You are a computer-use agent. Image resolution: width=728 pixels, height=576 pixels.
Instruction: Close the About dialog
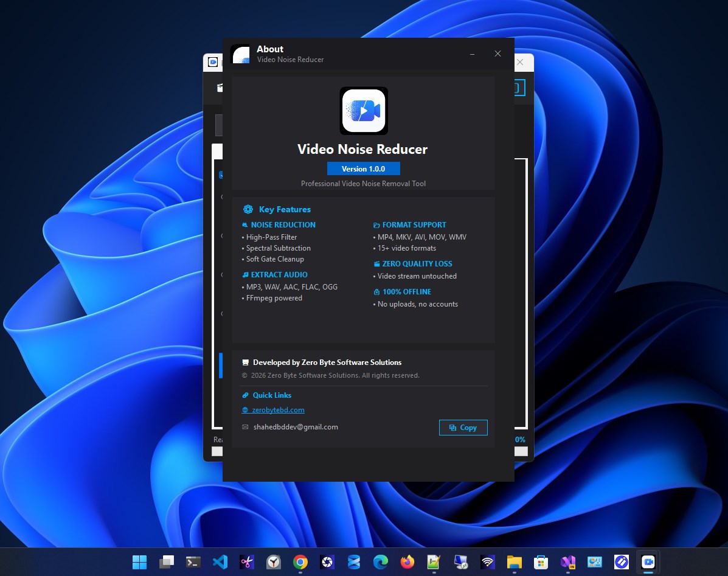(497, 54)
